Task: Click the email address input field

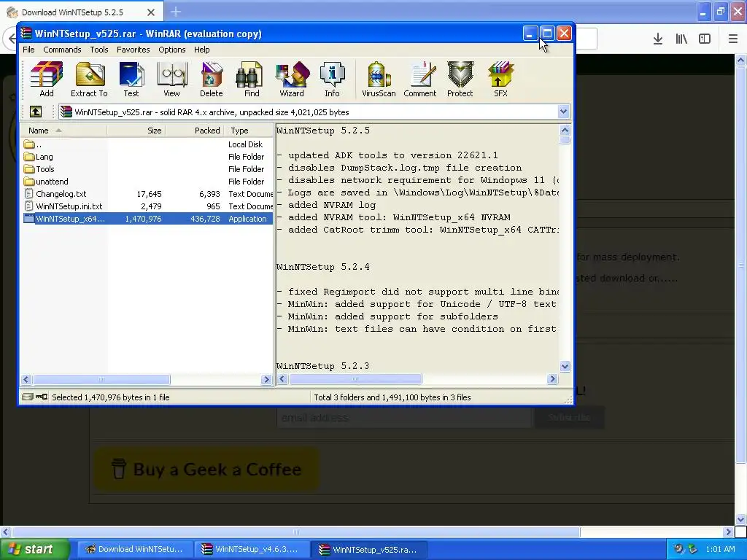Action: (404, 418)
